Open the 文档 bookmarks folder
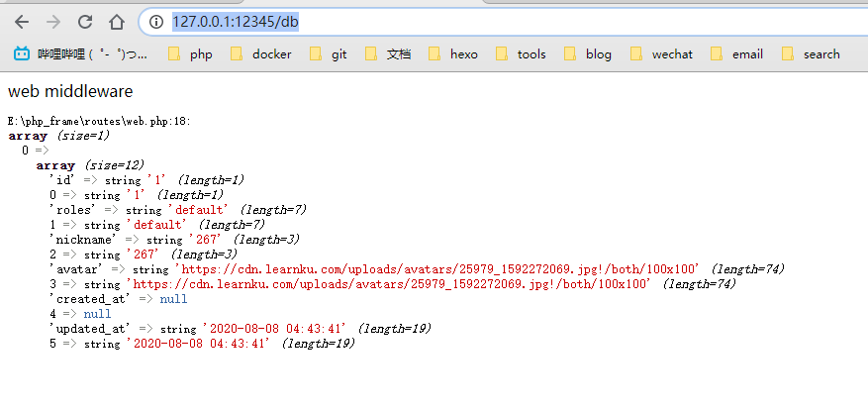This screenshot has height=409, width=868. point(388,54)
